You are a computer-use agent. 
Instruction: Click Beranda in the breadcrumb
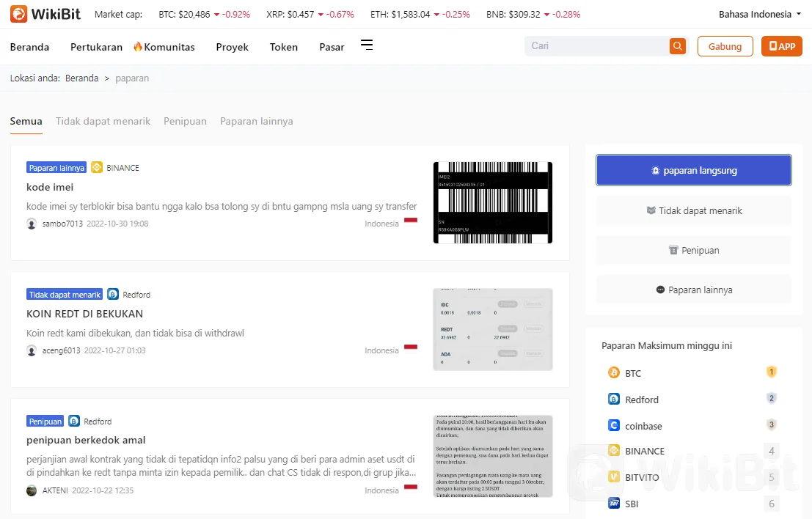coord(82,78)
